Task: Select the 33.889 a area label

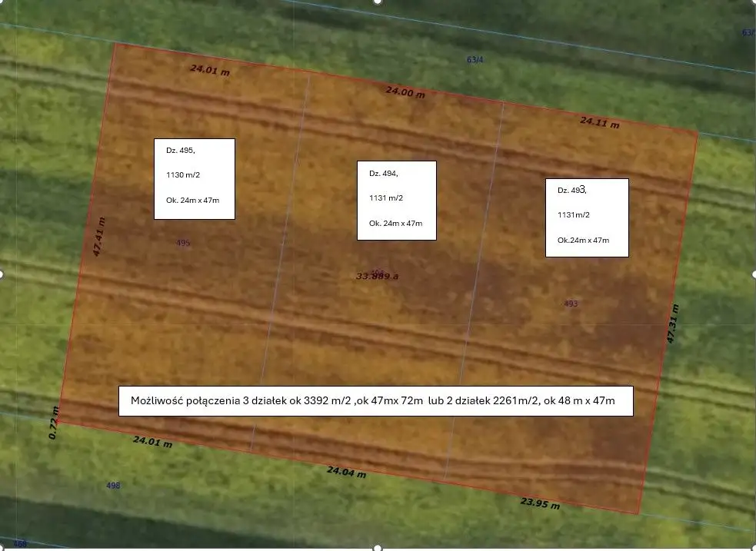Action: point(377,276)
